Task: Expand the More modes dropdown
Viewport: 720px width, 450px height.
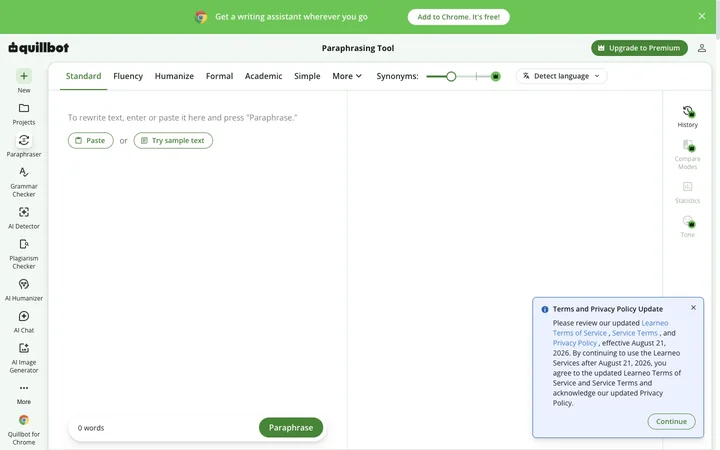Action: [x=347, y=76]
